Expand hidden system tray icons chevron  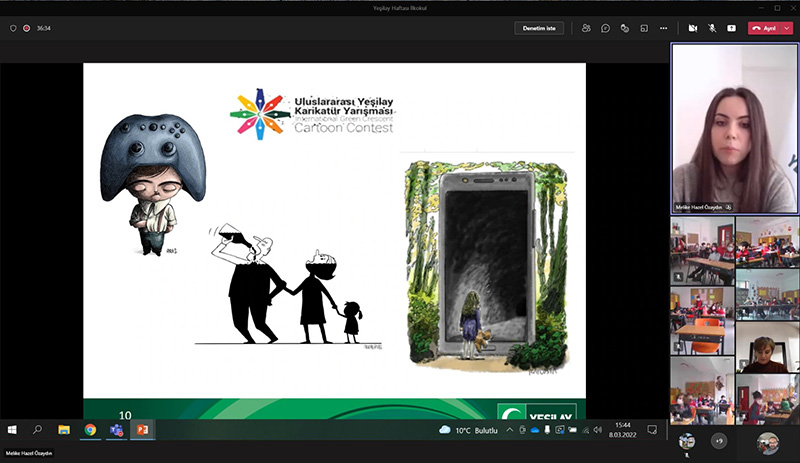tap(509, 430)
